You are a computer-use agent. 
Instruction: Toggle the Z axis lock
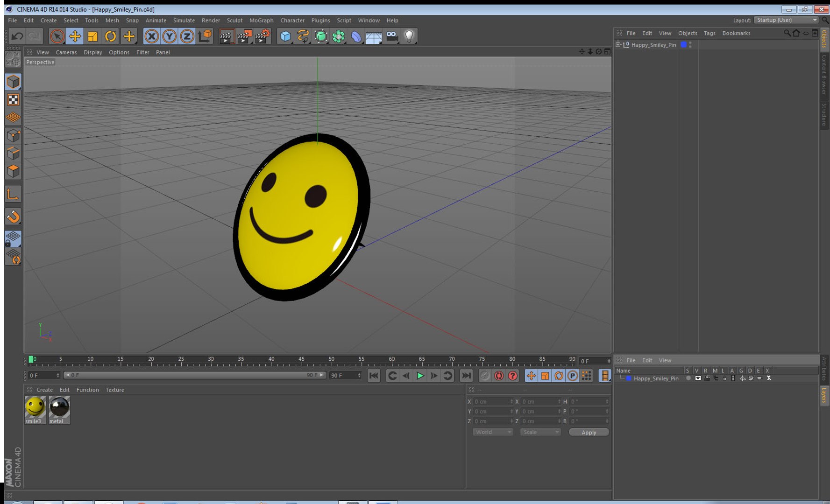[187, 36]
